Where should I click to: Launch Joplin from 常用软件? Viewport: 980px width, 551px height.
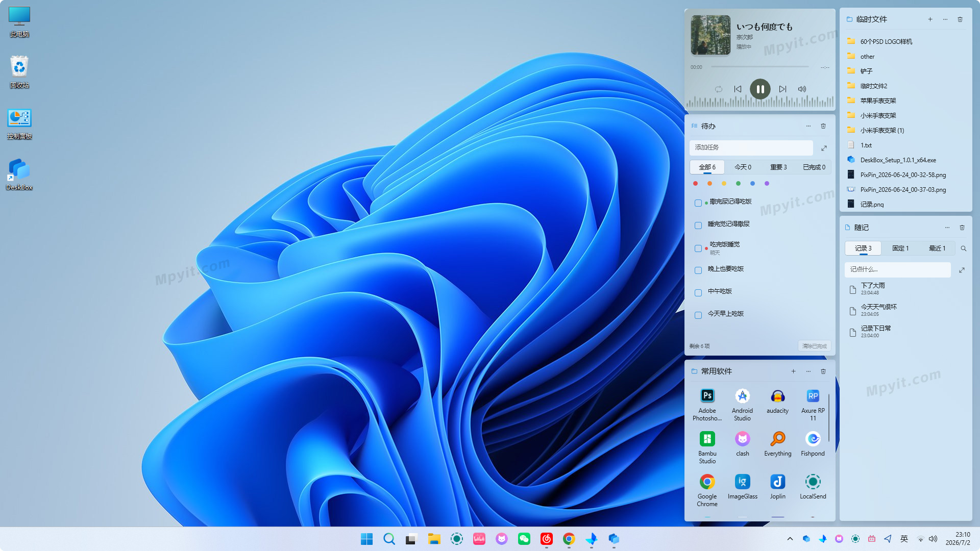coord(777,487)
